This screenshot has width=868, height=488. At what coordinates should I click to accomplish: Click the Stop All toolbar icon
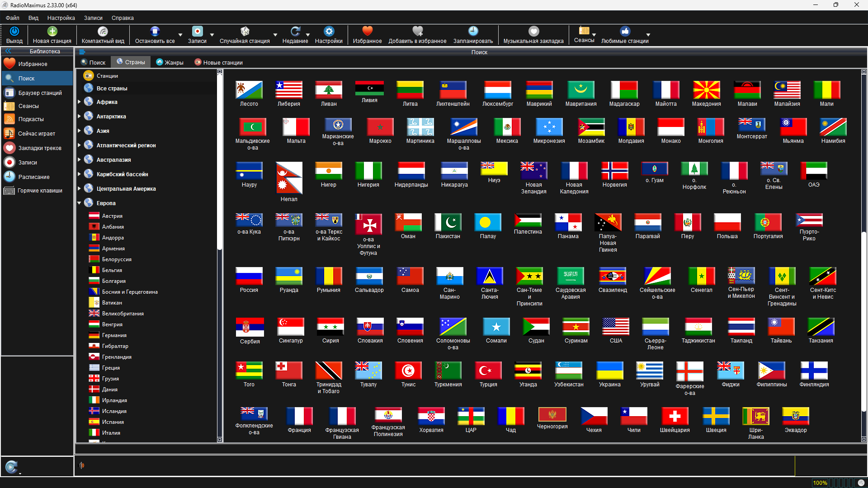tap(155, 31)
